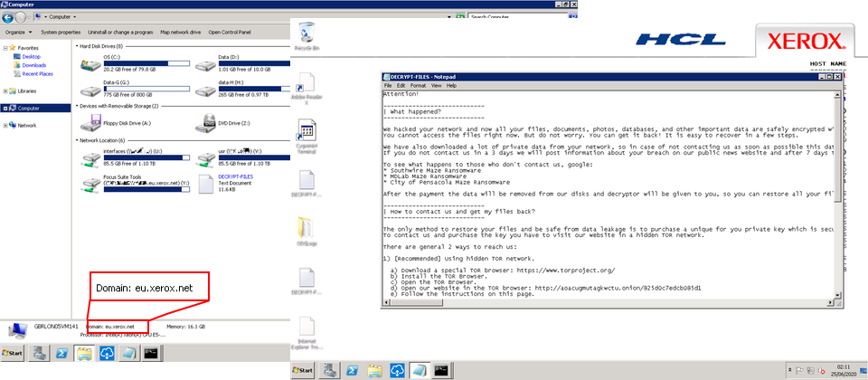Click the Action Center flag tray icon
Screen dimensions: 868x380
tap(799, 370)
